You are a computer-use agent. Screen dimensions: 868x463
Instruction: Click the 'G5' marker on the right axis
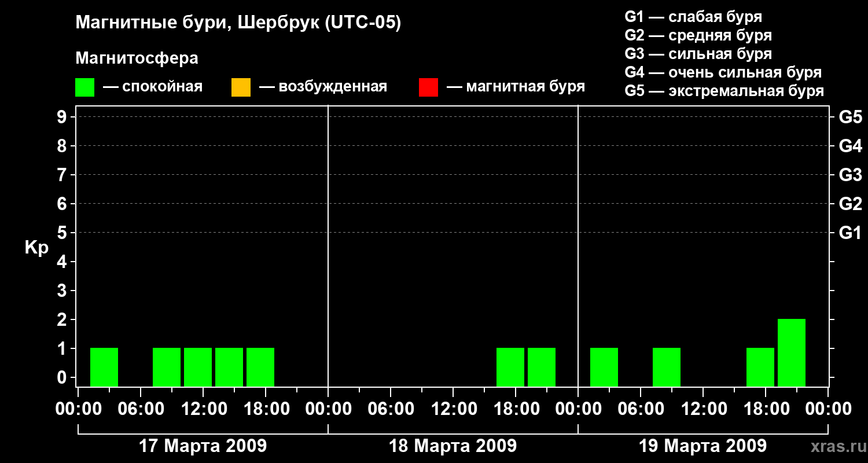point(851,117)
